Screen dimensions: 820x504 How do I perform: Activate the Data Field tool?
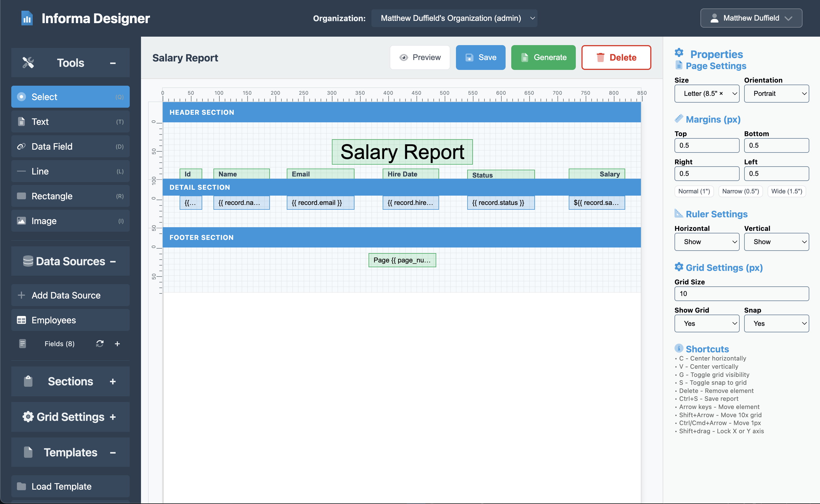[x=70, y=146]
